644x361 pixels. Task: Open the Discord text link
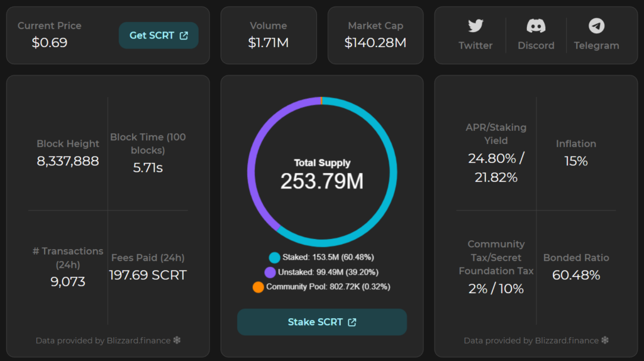536,46
